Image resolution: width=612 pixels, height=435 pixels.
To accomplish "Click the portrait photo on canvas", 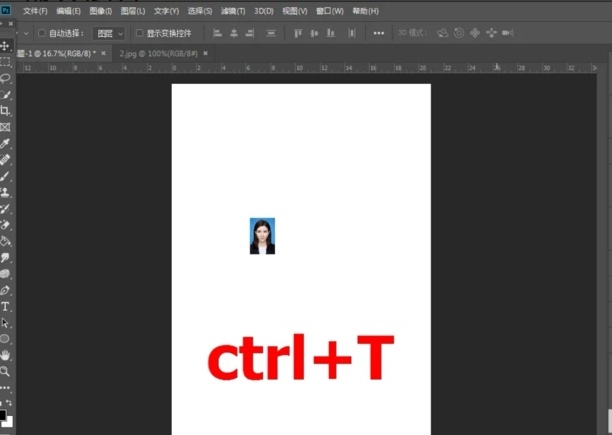I will [x=262, y=236].
